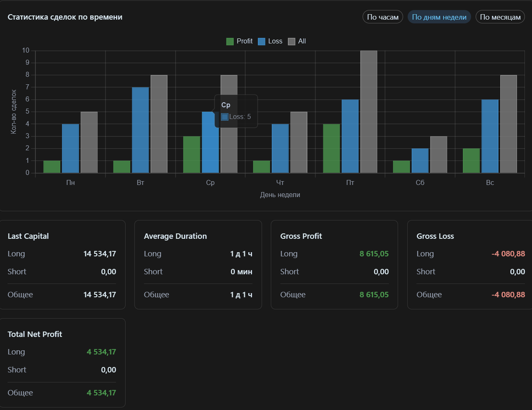Viewport: 532px width, 410px height.
Task: Click Last Capital Общее value 14 534,17
Action: (x=100, y=295)
